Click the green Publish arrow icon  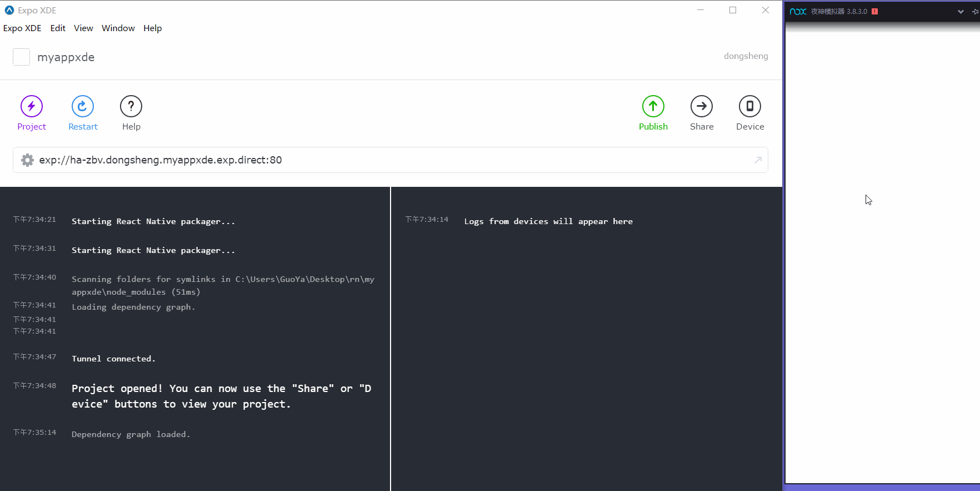tap(653, 106)
